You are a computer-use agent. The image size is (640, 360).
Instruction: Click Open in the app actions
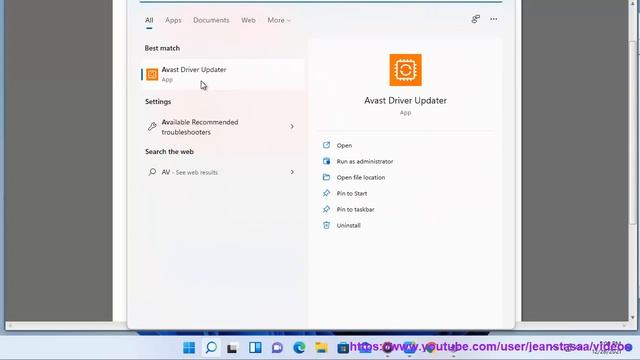coord(344,145)
